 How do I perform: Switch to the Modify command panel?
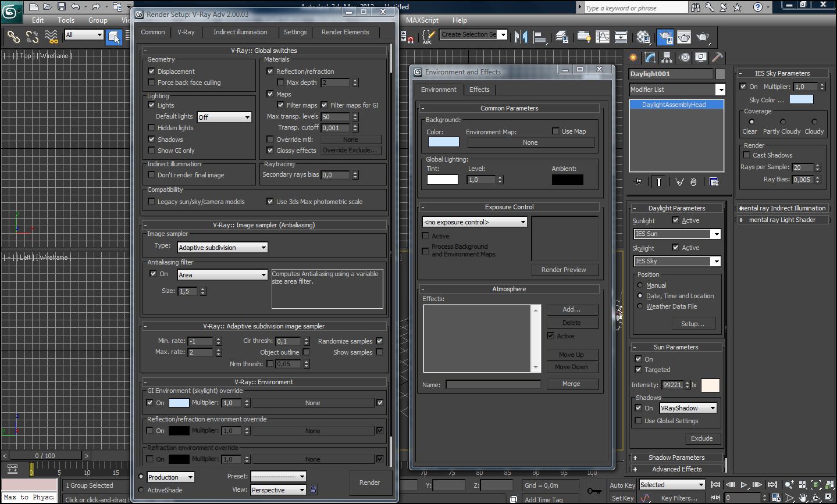pos(650,57)
